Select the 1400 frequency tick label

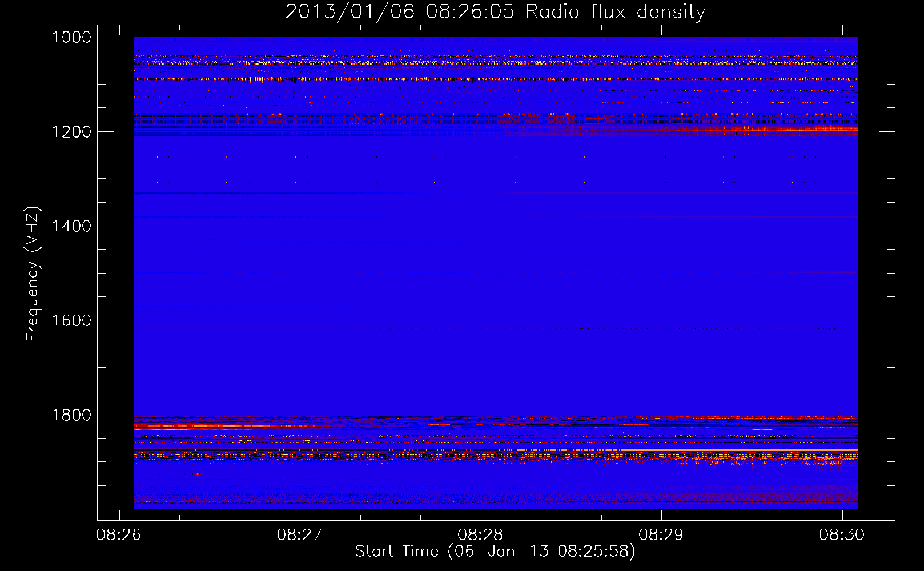[x=71, y=226]
